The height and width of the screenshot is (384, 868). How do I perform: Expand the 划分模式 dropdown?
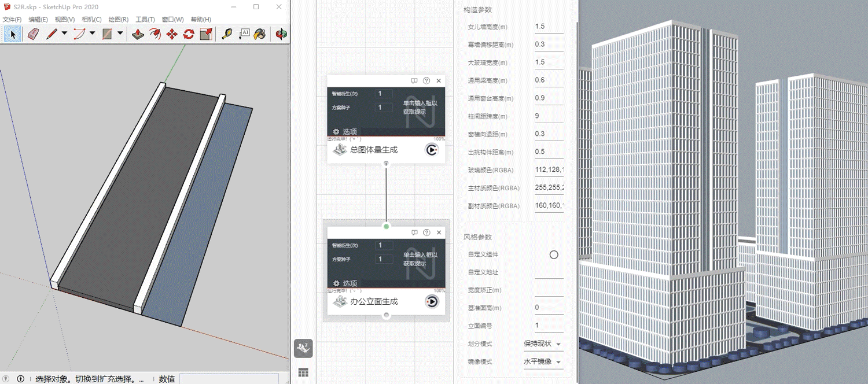[x=558, y=344]
